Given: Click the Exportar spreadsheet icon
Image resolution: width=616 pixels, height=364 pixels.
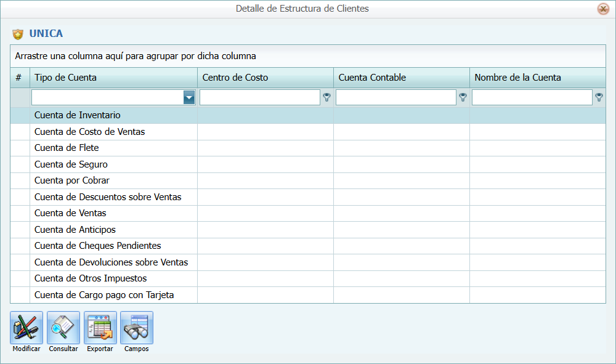Looking at the screenshot, I should 100,326.
